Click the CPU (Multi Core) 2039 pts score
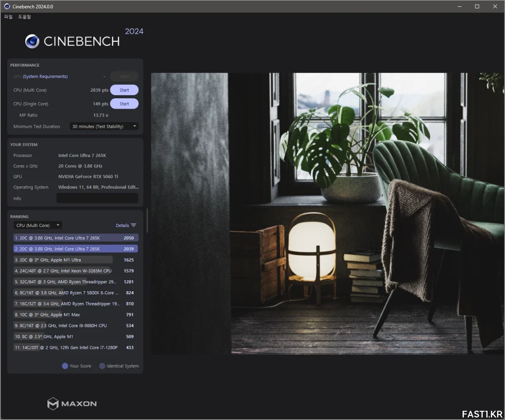Screen dimensions: 505x420 click(99, 90)
